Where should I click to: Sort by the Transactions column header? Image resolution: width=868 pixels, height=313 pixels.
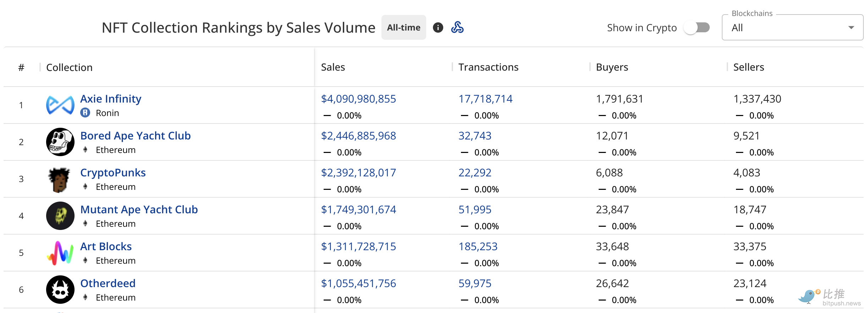point(488,67)
